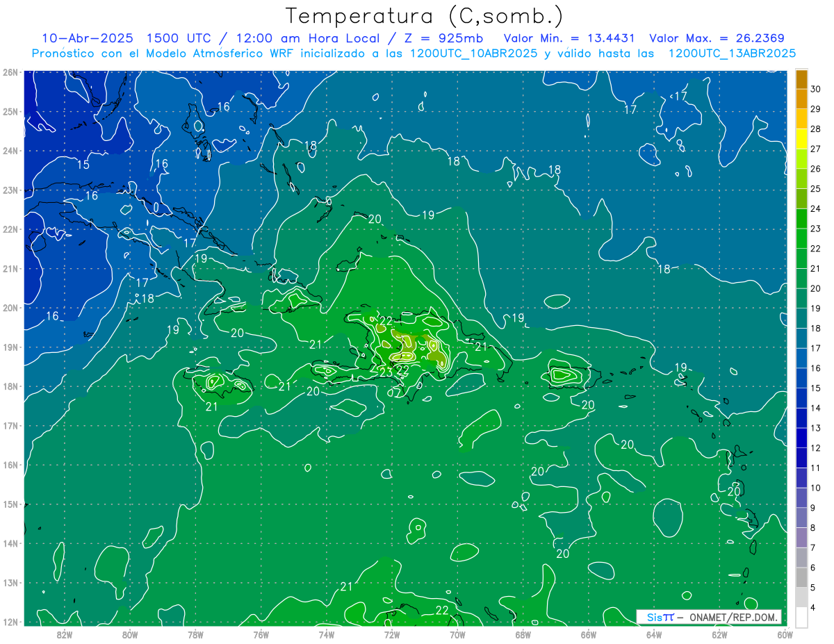Click colorbar legend value '26'
Viewport: 834px width, 644px height.
pyautogui.click(x=816, y=169)
